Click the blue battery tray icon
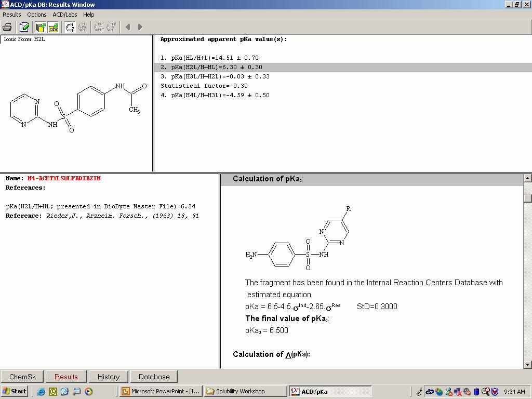This screenshot has height=399, width=532. tap(476, 392)
